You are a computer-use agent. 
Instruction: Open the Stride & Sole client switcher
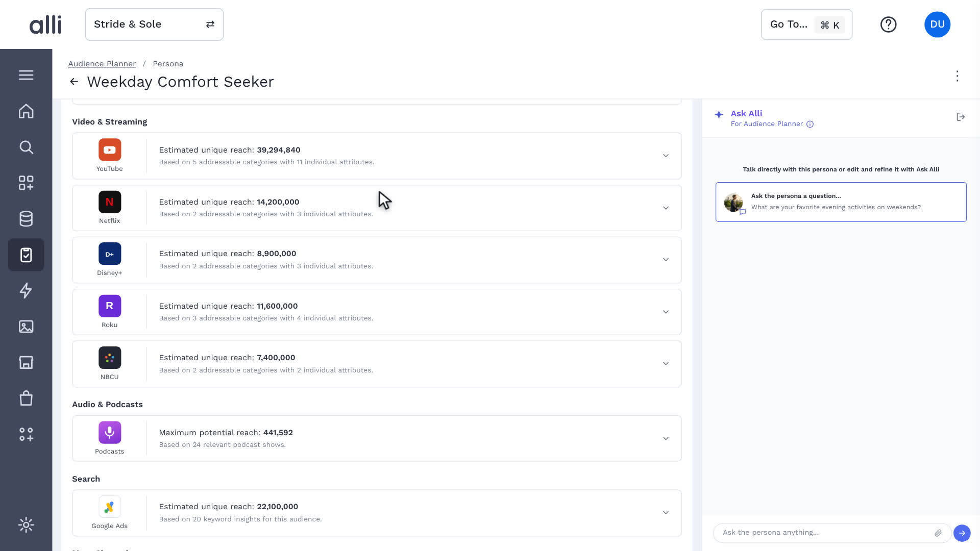pyautogui.click(x=154, y=24)
